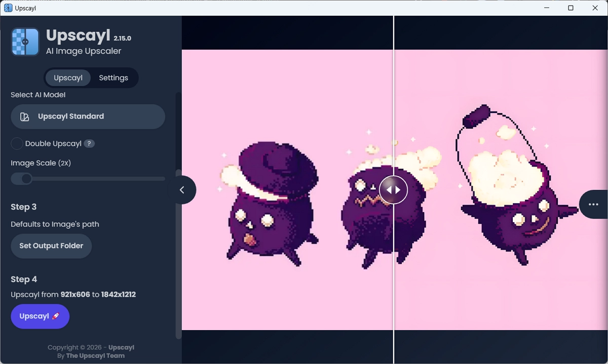Screen dimensions: 608x364
Task: Select the Upscayl tab
Action: click(68, 78)
